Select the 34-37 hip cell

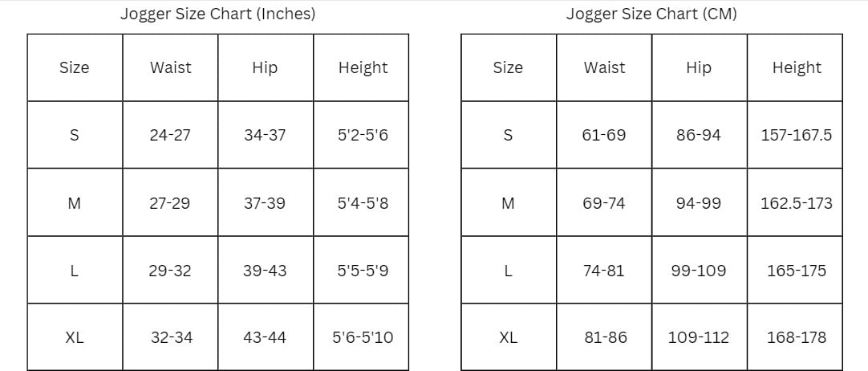coord(266,135)
